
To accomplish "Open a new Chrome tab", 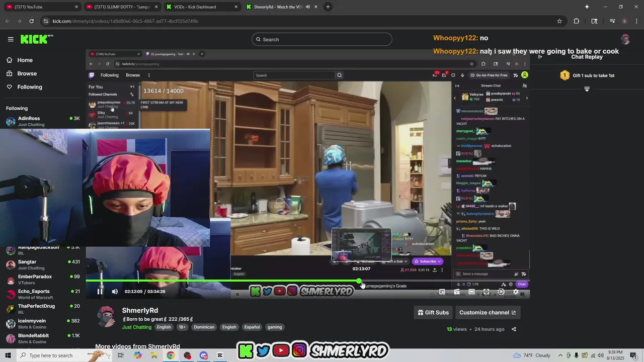I will 328,7.
